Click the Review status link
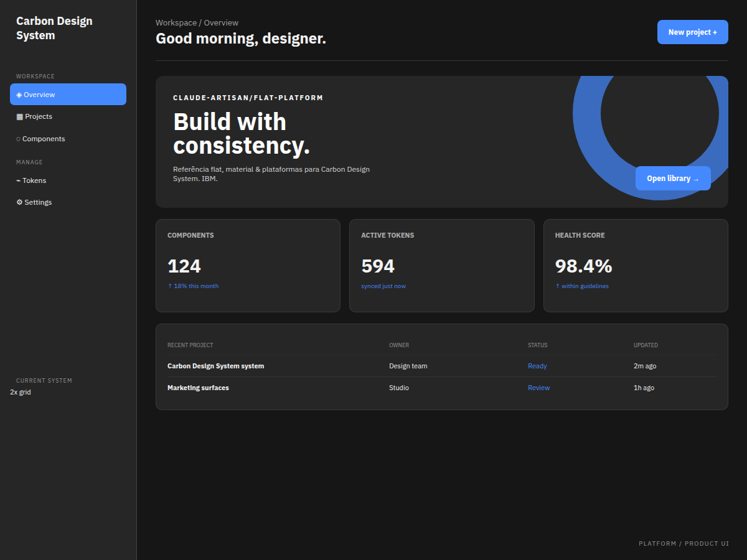The height and width of the screenshot is (560, 747). point(539,388)
